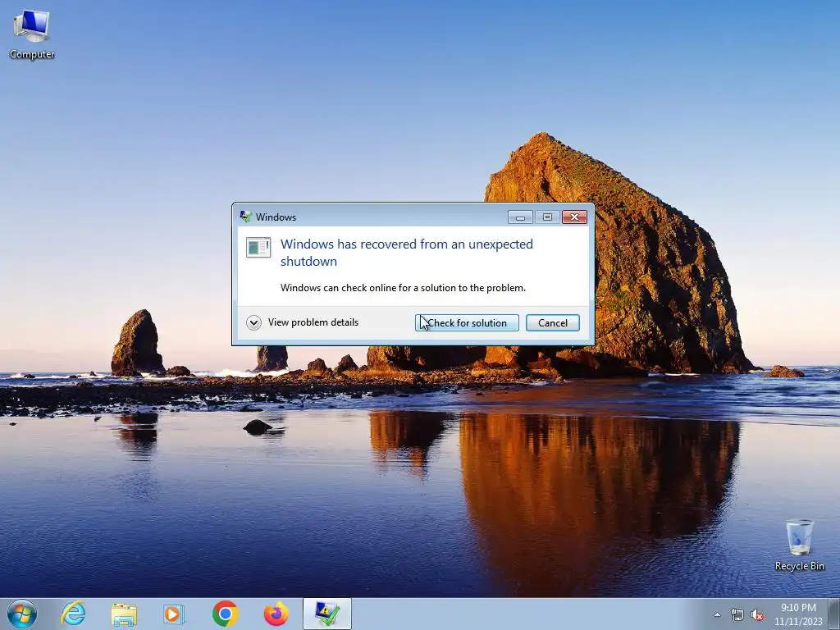
Task: Open the network status tray icon
Action: (737, 615)
